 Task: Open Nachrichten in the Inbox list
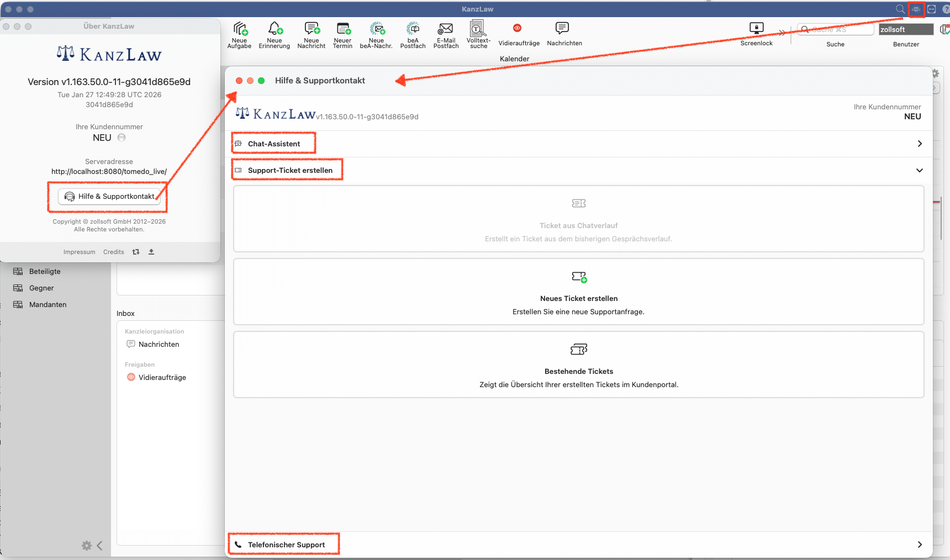(159, 344)
